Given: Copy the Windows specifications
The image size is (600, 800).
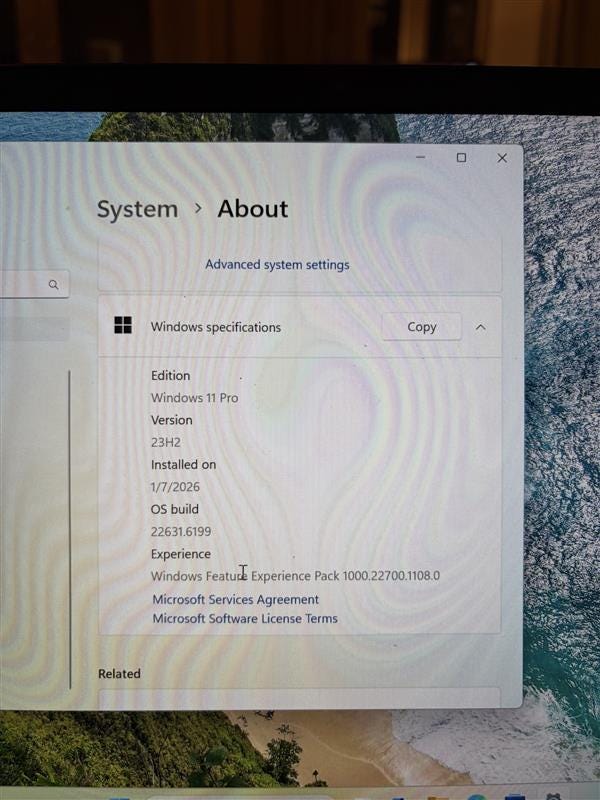Looking at the screenshot, I should tap(421, 327).
